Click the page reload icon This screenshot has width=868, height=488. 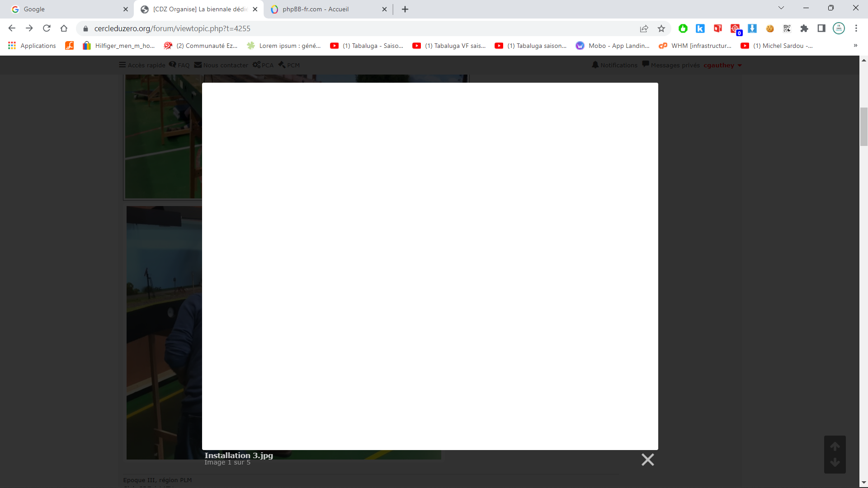point(47,28)
